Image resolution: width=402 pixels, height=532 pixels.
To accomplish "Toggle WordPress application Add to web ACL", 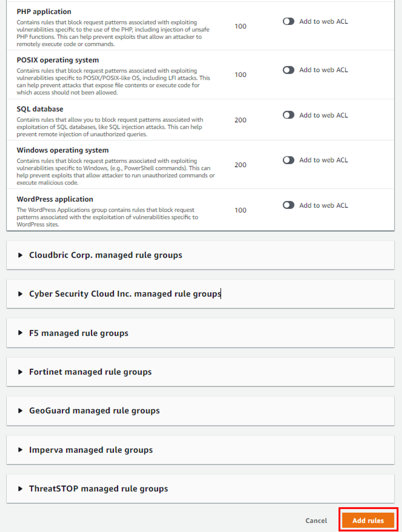I will pyautogui.click(x=288, y=205).
